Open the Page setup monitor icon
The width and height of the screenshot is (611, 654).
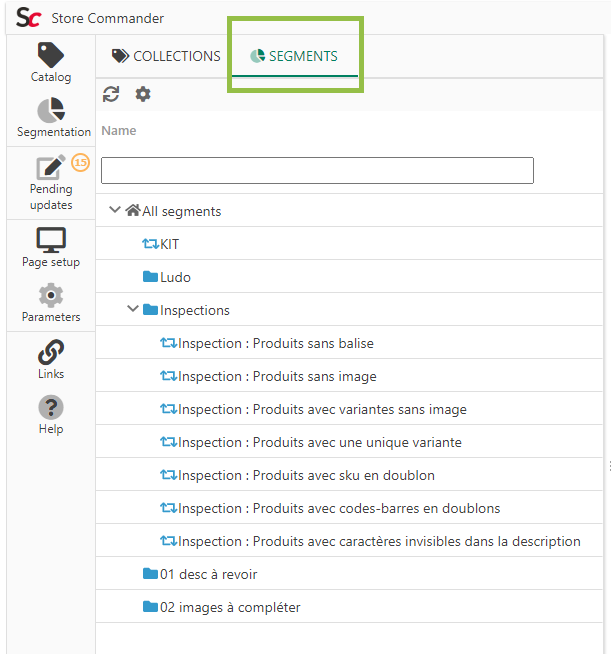click(51, 247)
